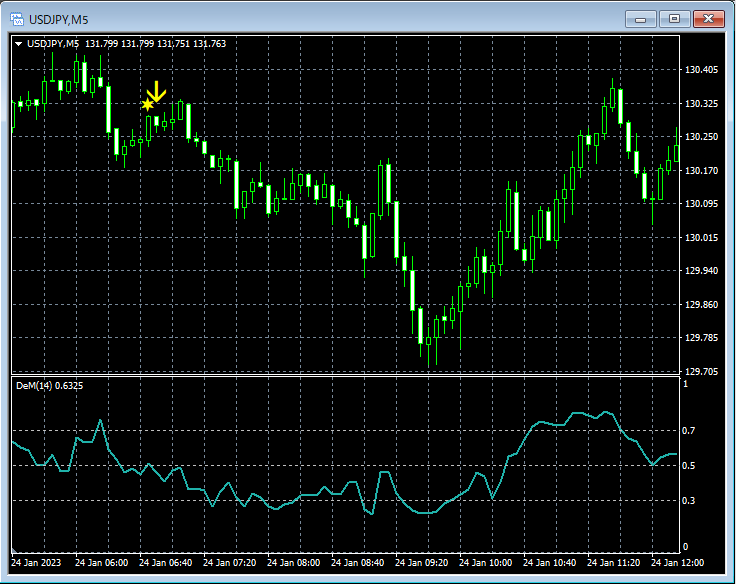Select the yellow star marker on chart

(148, 104)
